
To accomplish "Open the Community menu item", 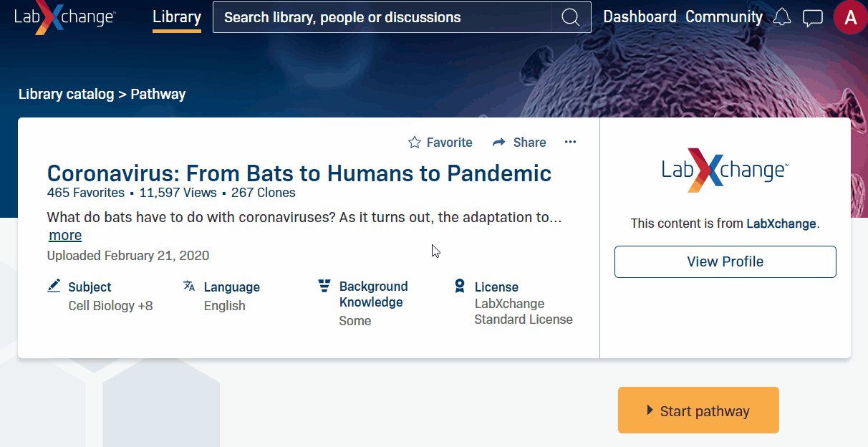I will click(x=724, y=17).
